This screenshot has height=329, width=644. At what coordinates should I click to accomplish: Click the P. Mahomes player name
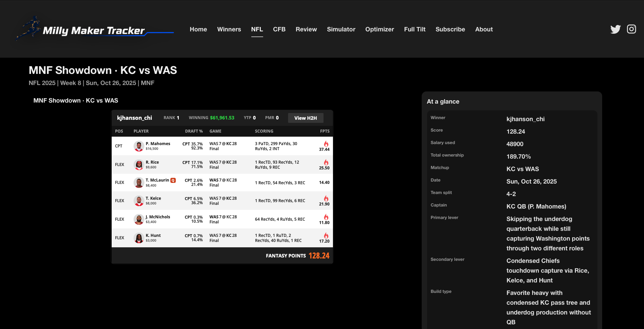pos(158,143)
